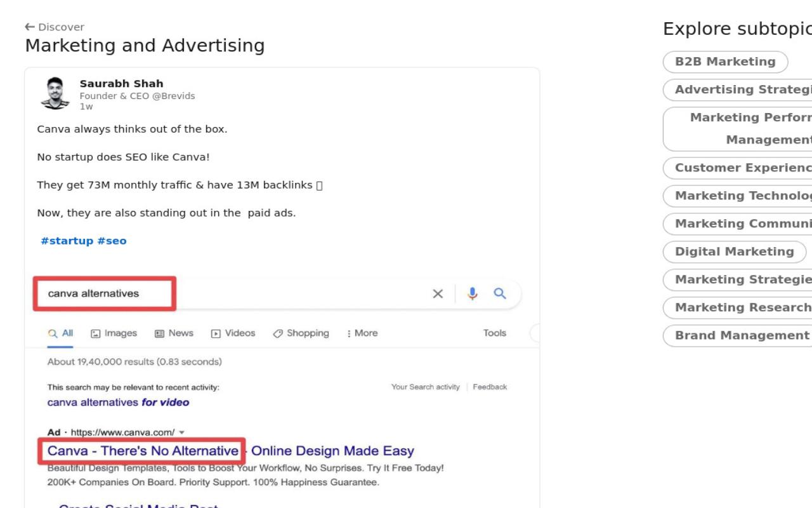The height and width of the screenshot is (508, 812).
Task: Click the 'Explore subtopics' heading
Action: coord(737,29)
